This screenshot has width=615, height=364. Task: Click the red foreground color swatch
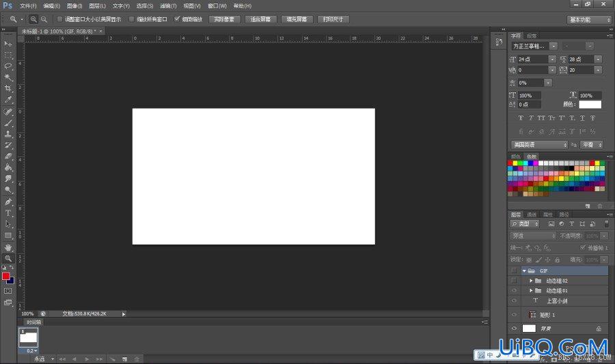(x=6, y=276)
